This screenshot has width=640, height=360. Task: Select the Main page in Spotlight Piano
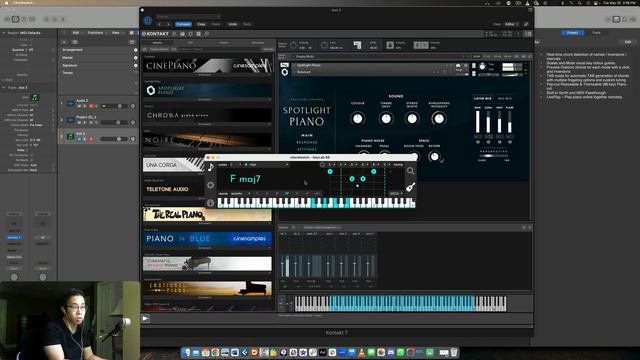tap(307, 135)
